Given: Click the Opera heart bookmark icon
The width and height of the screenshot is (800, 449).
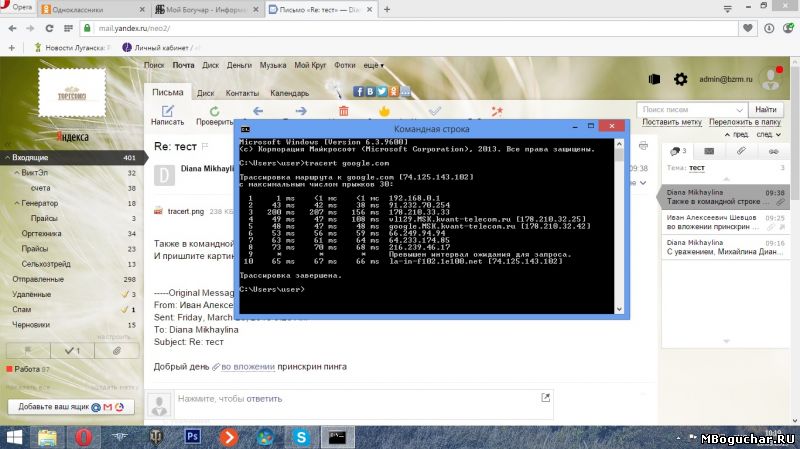Looking at the screenshot, I should (x=747, y=28).
